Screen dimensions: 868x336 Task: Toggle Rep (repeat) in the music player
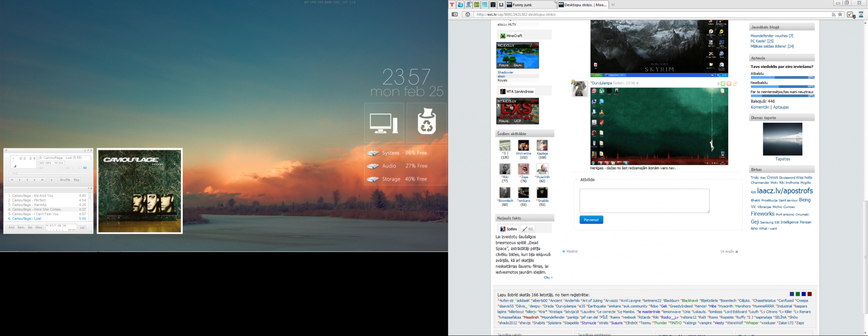pyautogui.click(x=76, y=180)
